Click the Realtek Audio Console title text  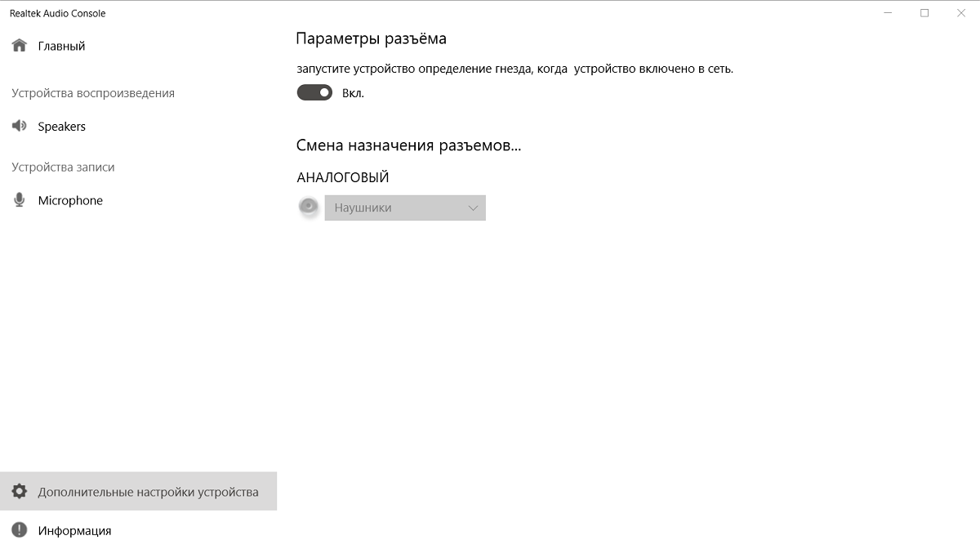(x=58, y=13)
